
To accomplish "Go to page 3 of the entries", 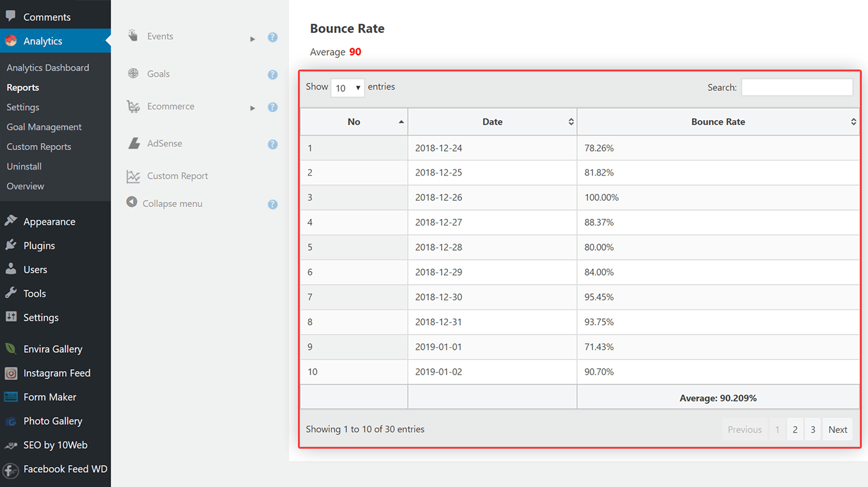I will point(812,429).
